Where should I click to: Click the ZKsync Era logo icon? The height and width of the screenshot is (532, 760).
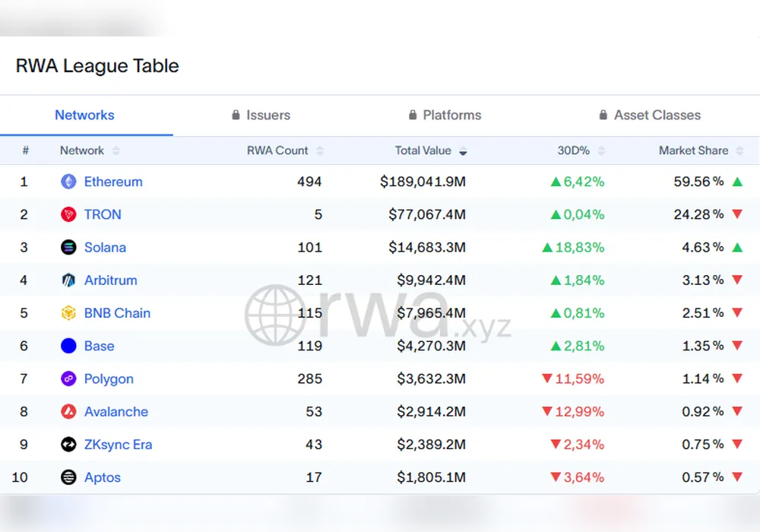pyautogui.click(x=68, y=445)
